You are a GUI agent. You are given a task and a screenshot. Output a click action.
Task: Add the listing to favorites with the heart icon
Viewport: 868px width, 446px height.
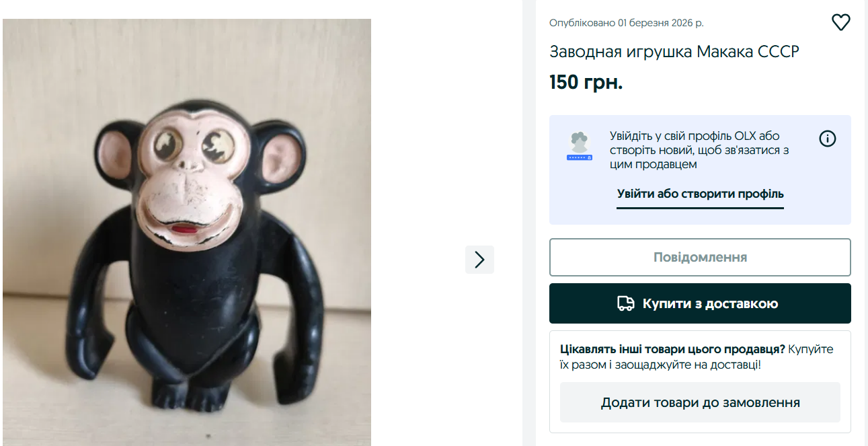pos(841,23)
